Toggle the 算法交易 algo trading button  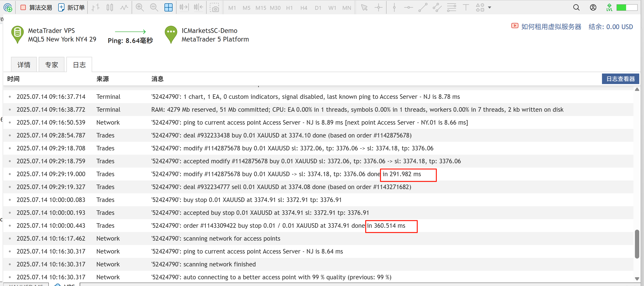[x=36, y=7]
